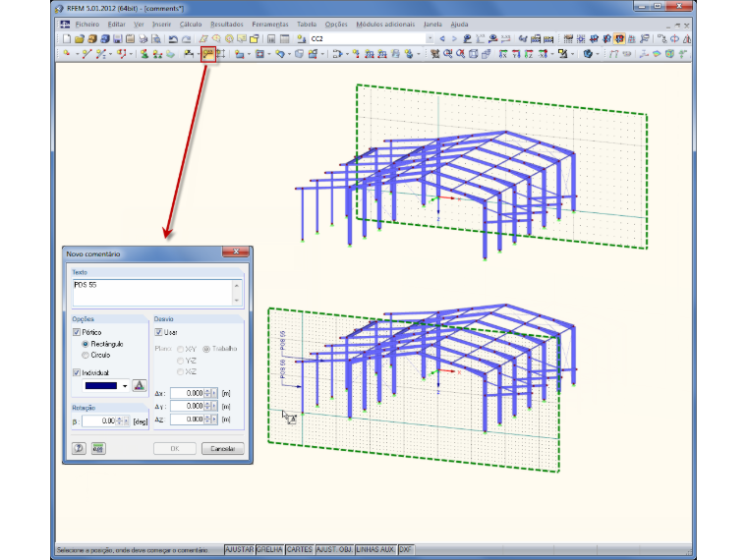
Task: Open the Editar menu
Action: click(x=116, y=25)
